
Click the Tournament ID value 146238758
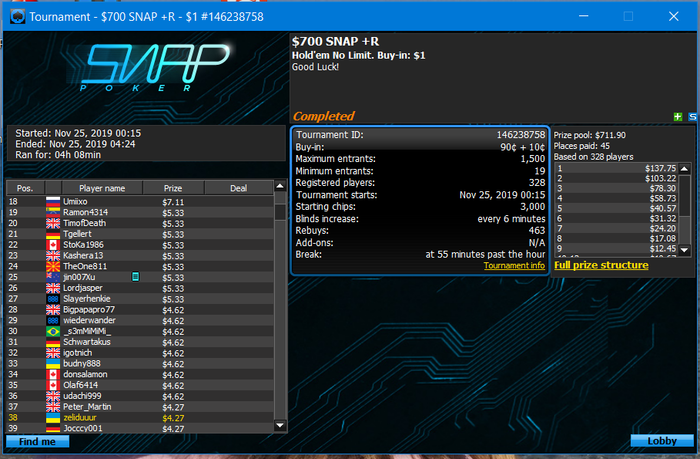tap(521, 135)
